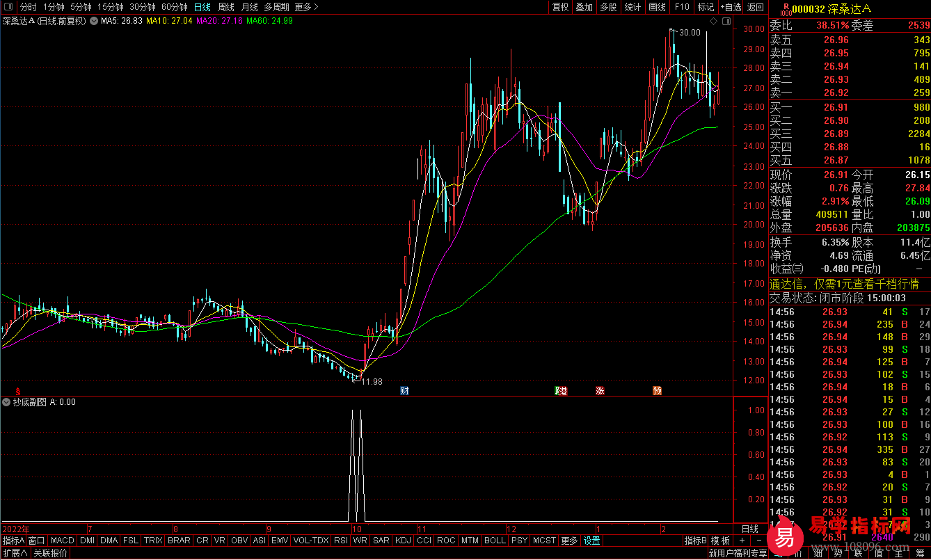Image resolution: width=931 pixels, height=560 pixels.
Task: Switch to 5分钟 period
Action: [x=81, y=7]
